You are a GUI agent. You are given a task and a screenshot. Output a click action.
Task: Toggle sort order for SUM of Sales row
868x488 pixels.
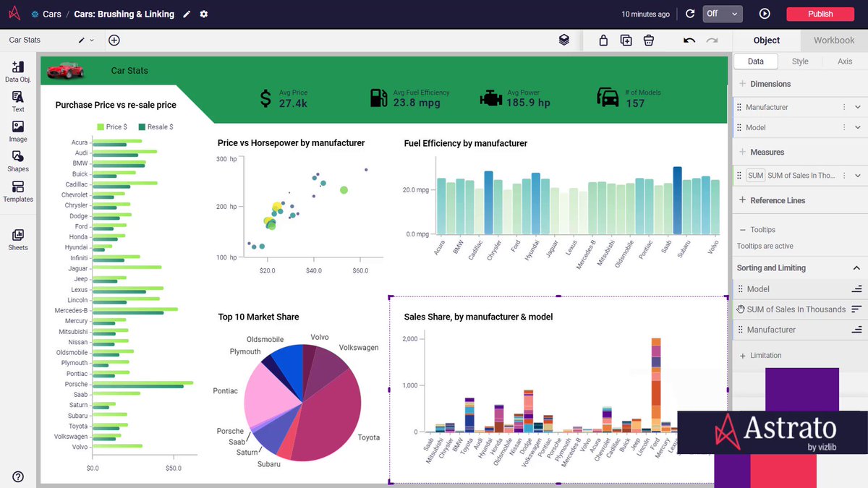click(x=857, y=309)
